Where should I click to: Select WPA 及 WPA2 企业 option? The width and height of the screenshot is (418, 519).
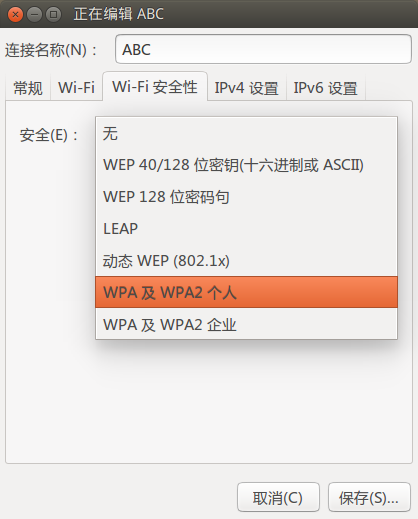[246, 324]
